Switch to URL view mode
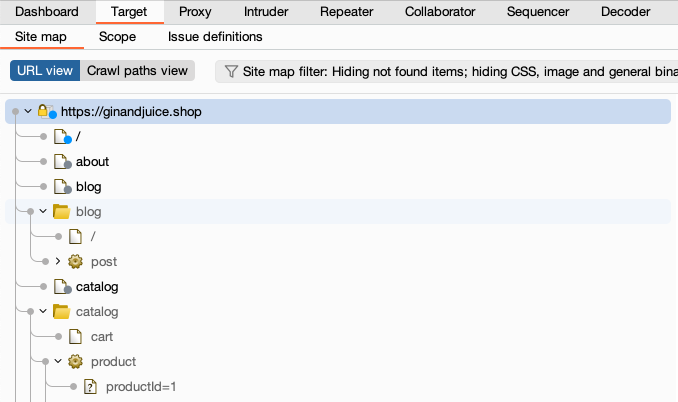 tap(45, 71)
